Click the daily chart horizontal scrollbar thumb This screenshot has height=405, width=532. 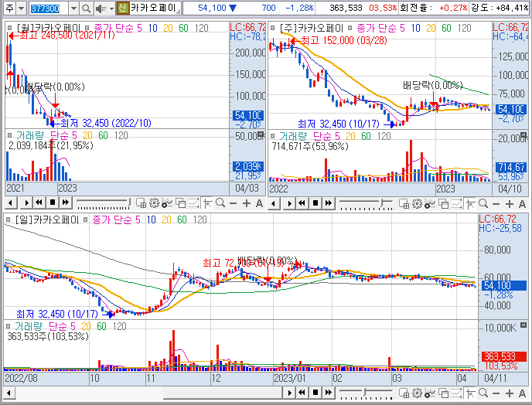[x=223, y=393]
